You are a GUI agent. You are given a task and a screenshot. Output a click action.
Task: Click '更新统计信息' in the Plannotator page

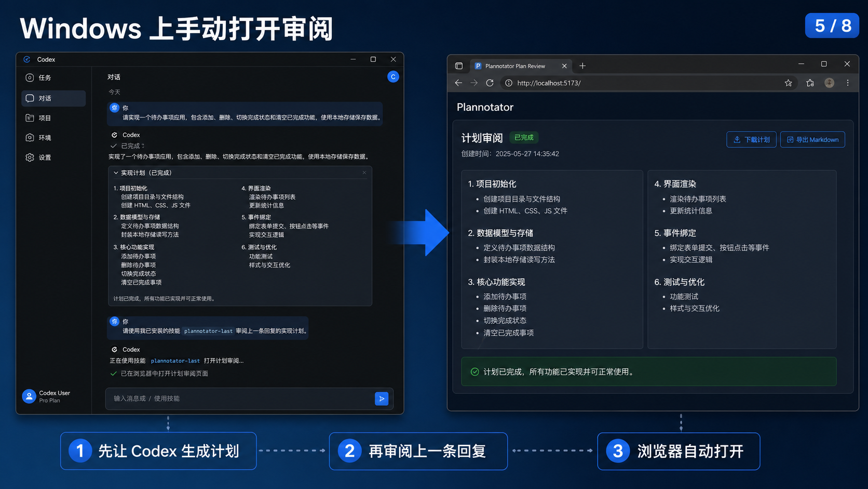point(691,211)
